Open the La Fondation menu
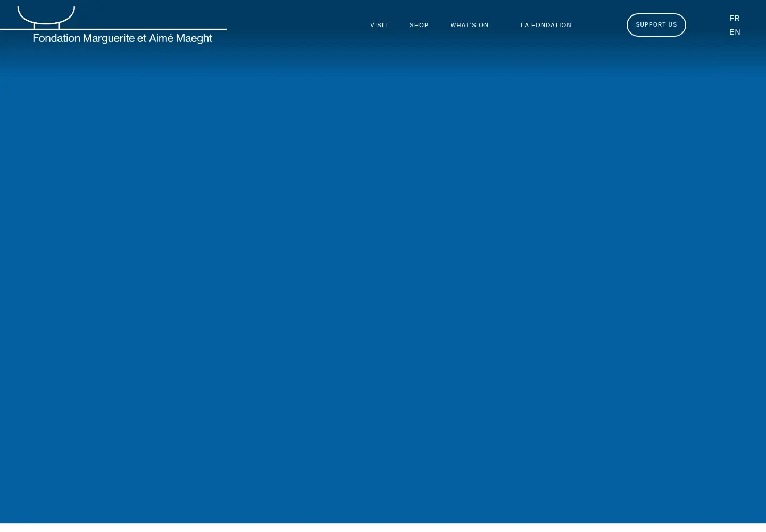This screenshot has height=532, width=766. (546, 25)
